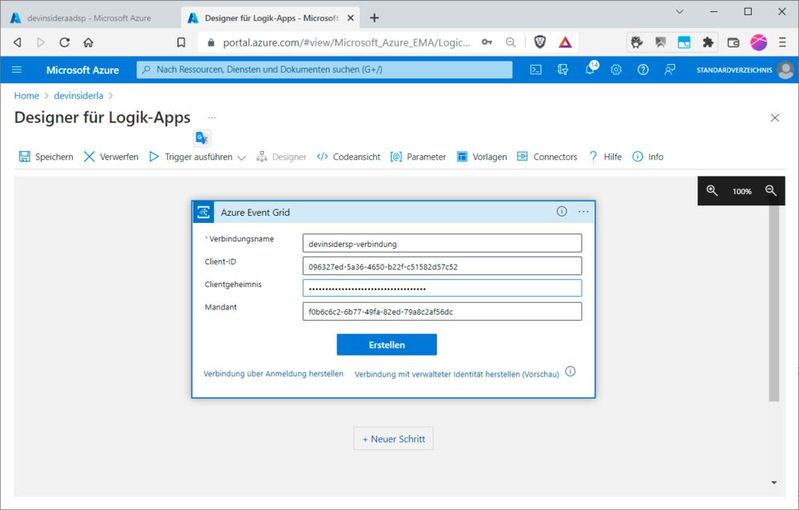The width and height of the screenshot is (799, 510).
Task: Click the Erstellen button
Action: coord(387,344)
